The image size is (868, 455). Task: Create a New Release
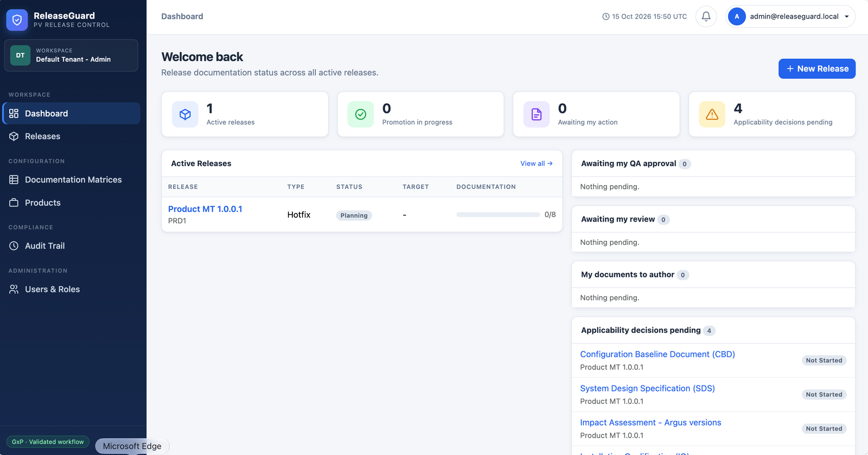click(x=817, y=68)
